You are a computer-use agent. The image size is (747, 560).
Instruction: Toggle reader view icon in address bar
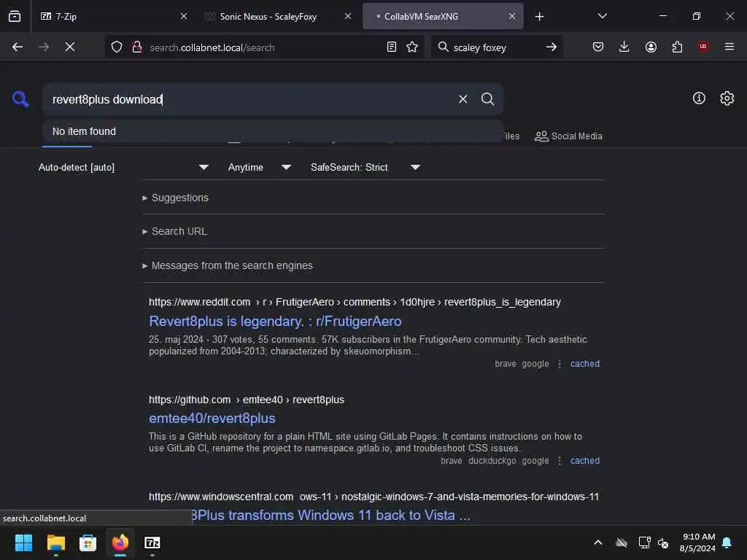pos(392,47)
